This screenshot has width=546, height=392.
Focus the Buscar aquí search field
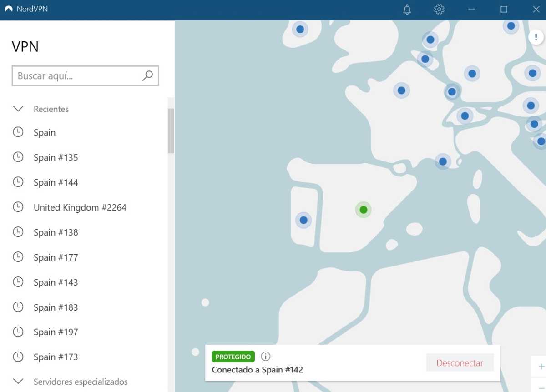[x=85, y=76]
